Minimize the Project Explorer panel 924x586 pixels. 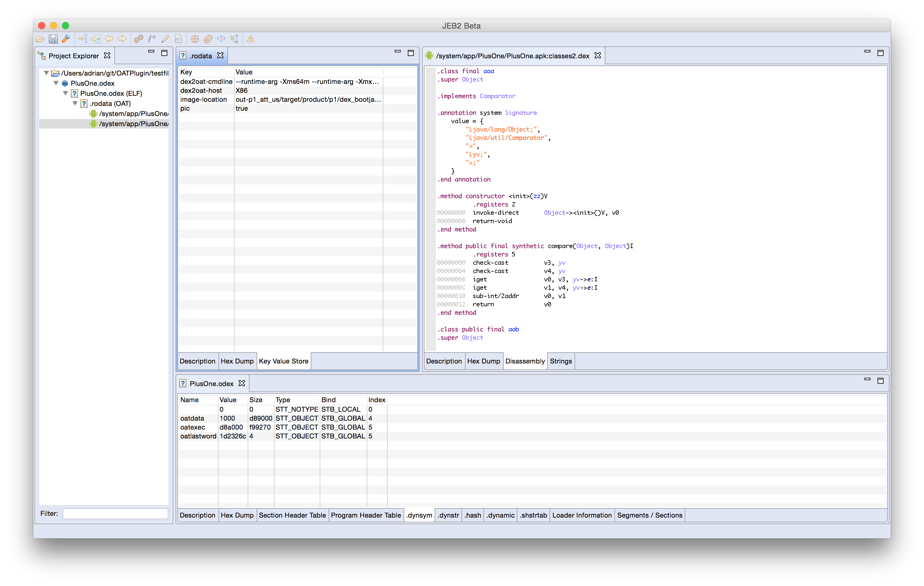(151, 51)
